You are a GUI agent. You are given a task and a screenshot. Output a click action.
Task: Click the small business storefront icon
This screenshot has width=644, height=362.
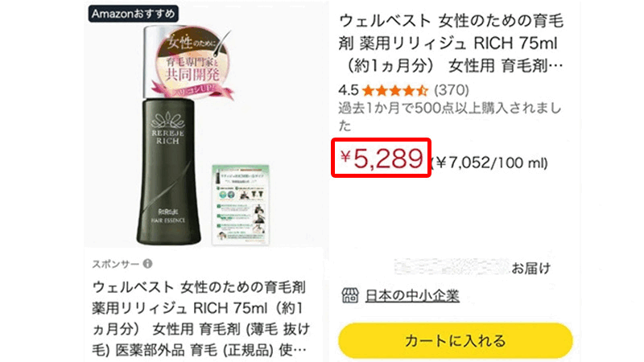(x=350, y=295)
